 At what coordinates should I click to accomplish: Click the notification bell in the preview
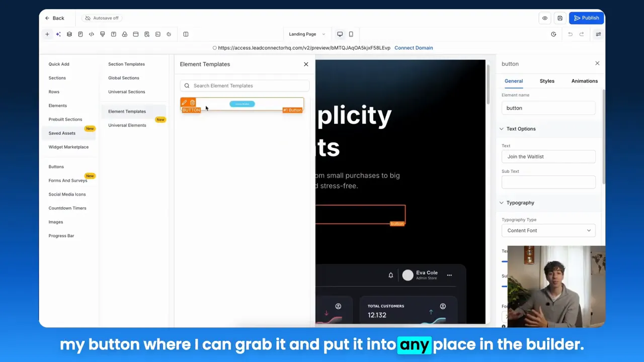click(x=390, y=275)
